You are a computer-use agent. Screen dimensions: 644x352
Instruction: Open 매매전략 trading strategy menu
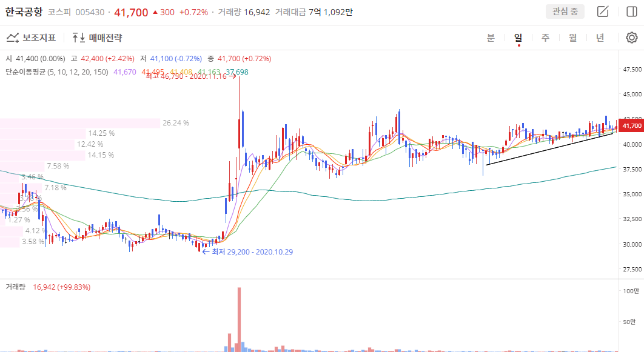tap(98, 38)
